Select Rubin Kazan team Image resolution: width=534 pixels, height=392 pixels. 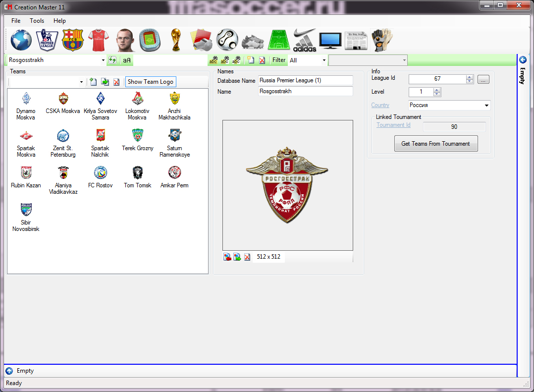[x=26, y=177]
